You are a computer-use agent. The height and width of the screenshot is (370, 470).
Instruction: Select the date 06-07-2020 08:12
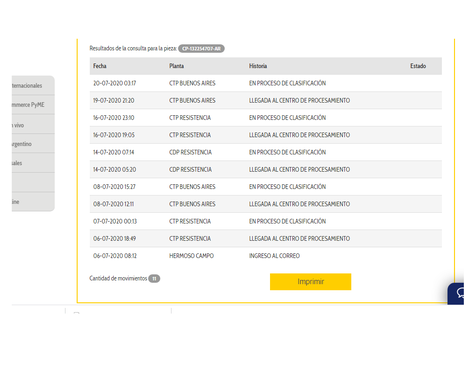tap(115, 256)
